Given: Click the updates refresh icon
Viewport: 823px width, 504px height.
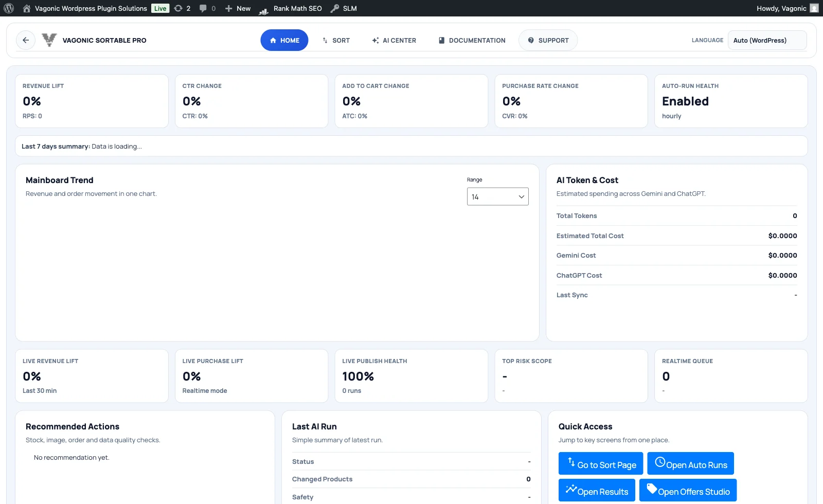Looking at the screenshot, I should click(x=178, y=8).
